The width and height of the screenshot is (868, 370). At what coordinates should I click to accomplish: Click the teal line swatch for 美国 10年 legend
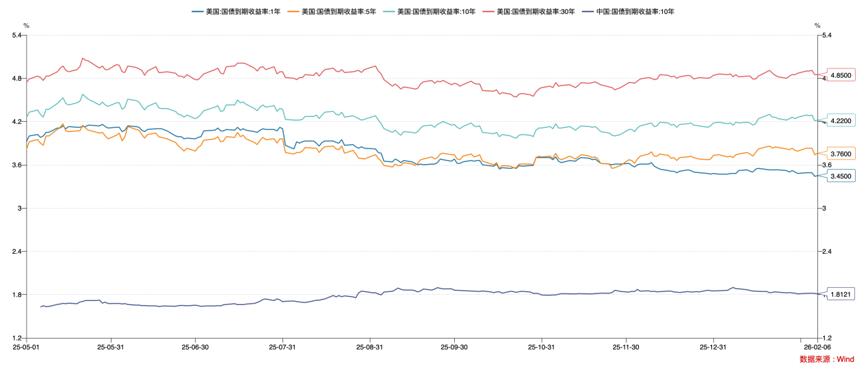tap(389, 12)
